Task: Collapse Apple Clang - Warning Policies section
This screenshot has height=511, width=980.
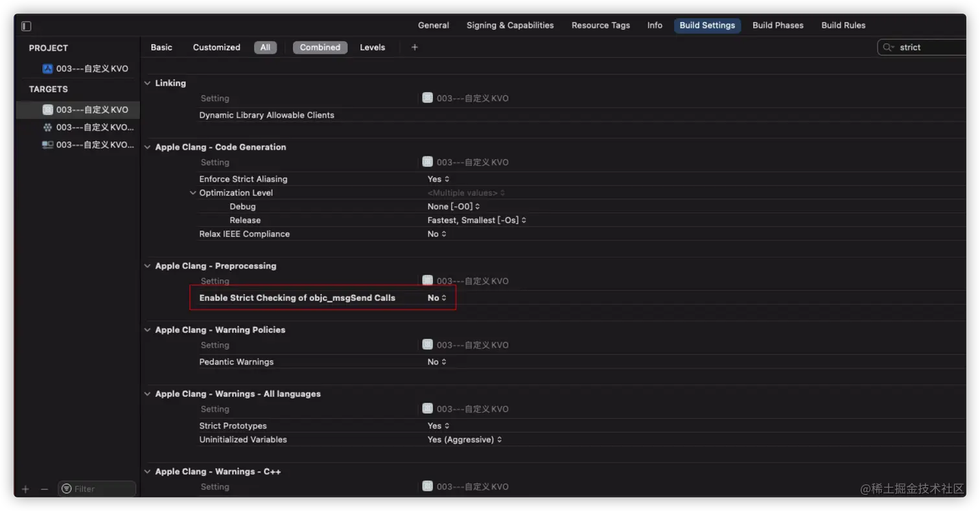Action: pos(148,330)
